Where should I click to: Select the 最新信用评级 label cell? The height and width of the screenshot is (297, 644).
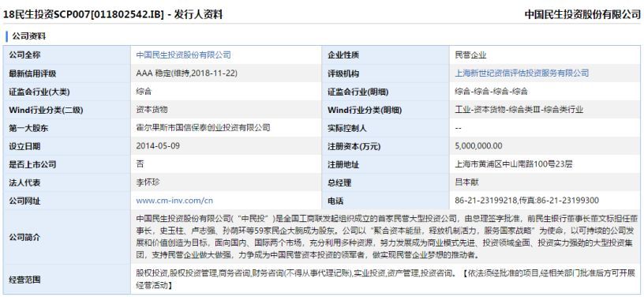pyautogui.click(x=66, y=73)
